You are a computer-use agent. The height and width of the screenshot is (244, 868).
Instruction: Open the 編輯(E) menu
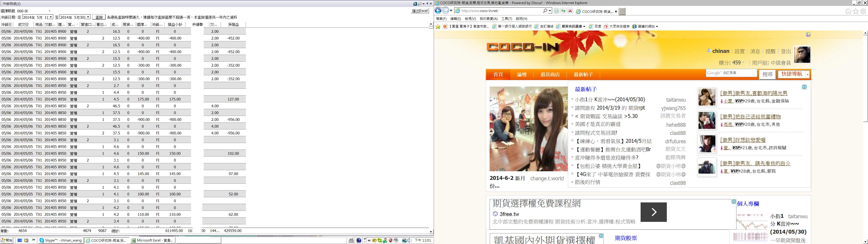tap(455, 19)
